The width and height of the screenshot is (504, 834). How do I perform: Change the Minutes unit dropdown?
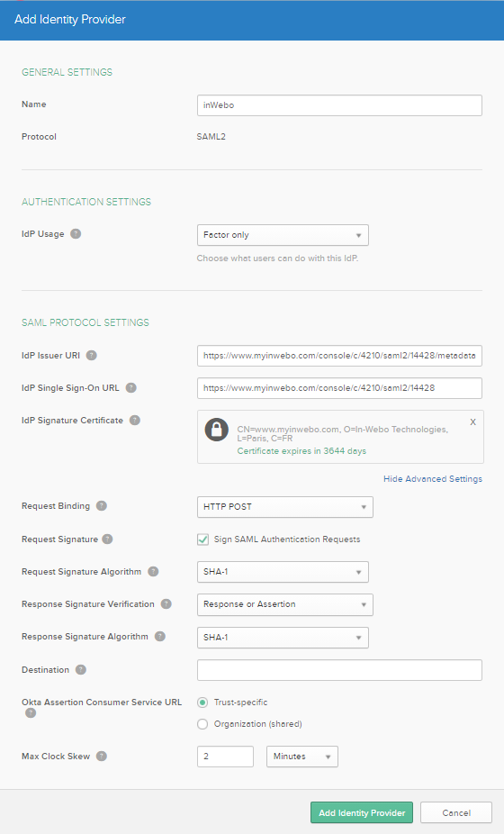302,757
